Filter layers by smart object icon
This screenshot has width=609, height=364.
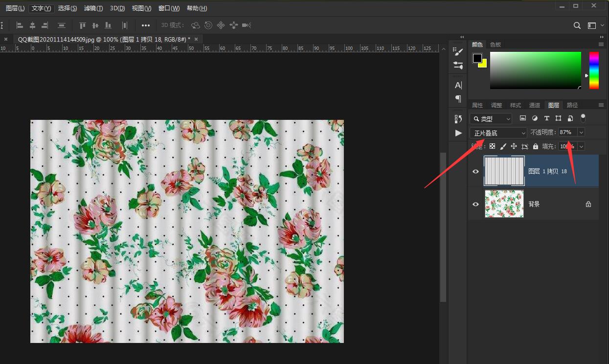pos(570,118)
